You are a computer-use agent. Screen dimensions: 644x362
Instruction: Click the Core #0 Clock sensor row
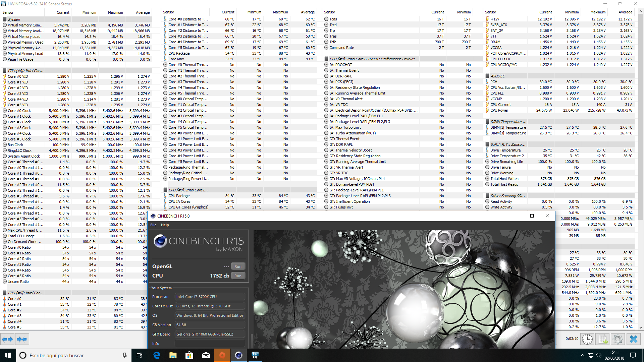coord(19,111)
